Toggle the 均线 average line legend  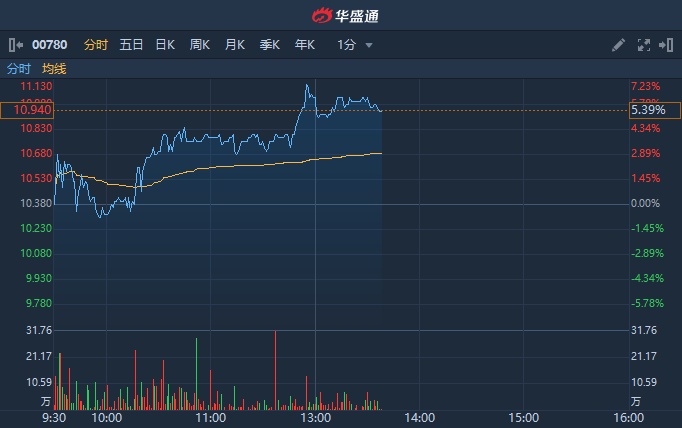(54, 69)
